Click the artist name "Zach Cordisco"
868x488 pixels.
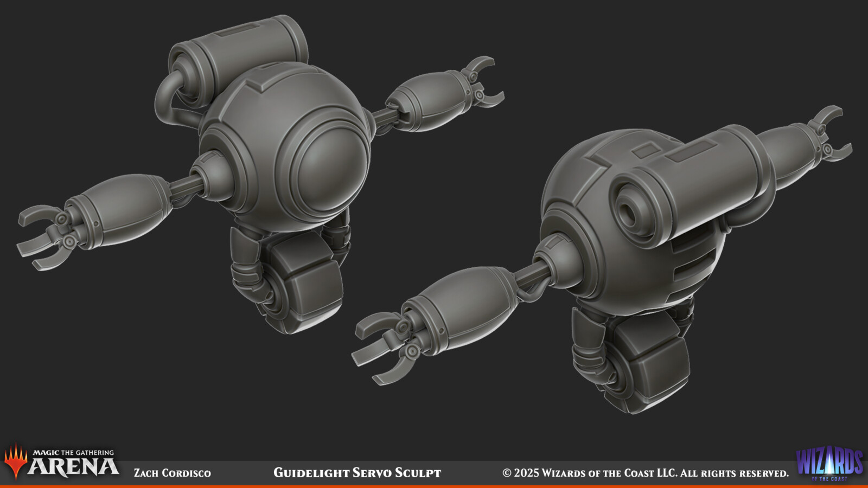[173, 473]
